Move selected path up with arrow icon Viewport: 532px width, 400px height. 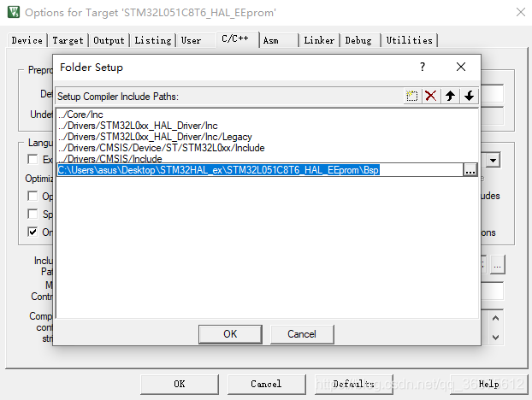(x=450, y=96)
